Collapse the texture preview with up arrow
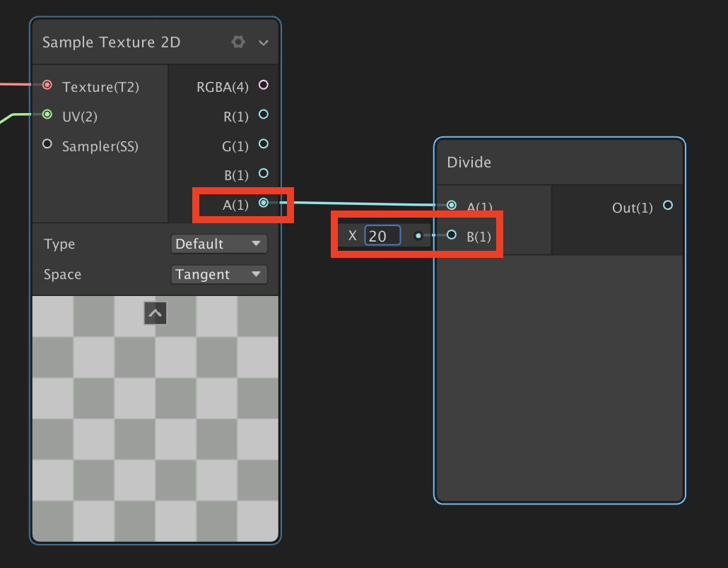 pos(155,313)
